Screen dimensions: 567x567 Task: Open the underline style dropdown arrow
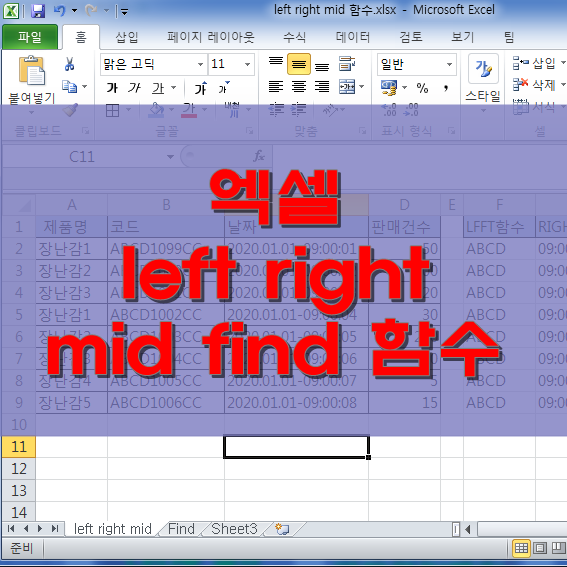point(174,88)
